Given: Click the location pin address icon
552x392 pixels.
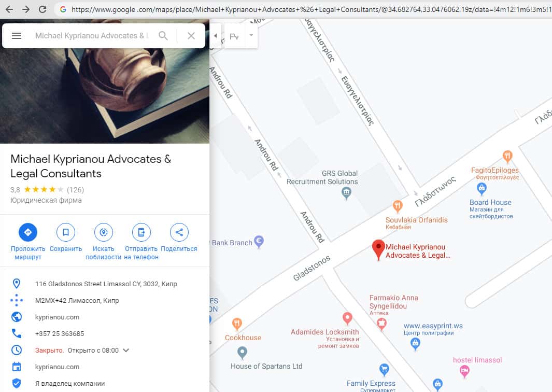Looking at the screenshot, I should point(17,284).
